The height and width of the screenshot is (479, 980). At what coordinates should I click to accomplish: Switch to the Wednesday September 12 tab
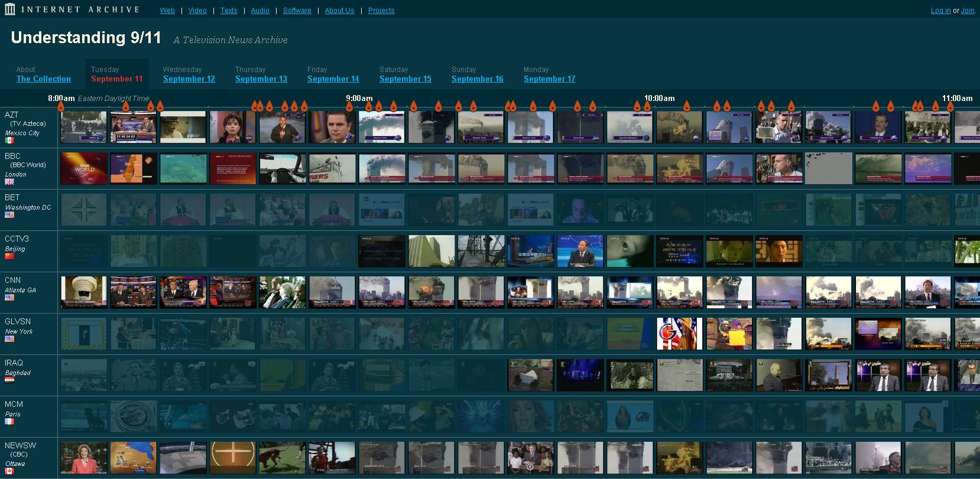(x=189, y=79)
